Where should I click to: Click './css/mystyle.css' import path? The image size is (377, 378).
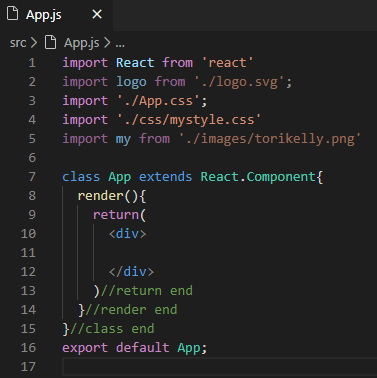tap(189, 120)
